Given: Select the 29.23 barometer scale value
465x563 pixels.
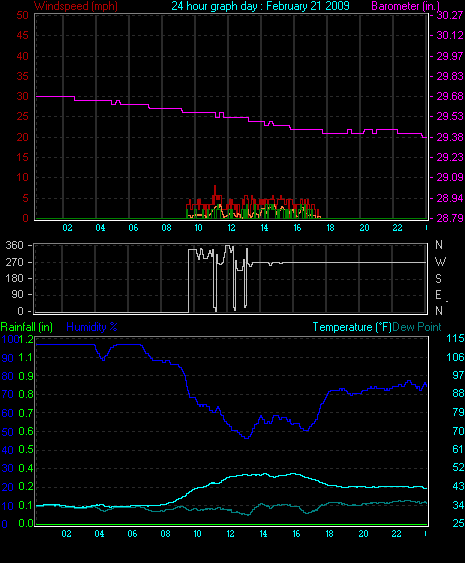Looking at the screenshot, I should pos(450,157).
